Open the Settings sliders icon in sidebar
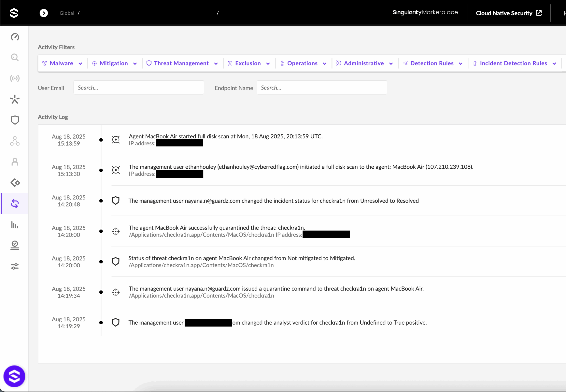 pyautogui.click(x=15, y=266)
